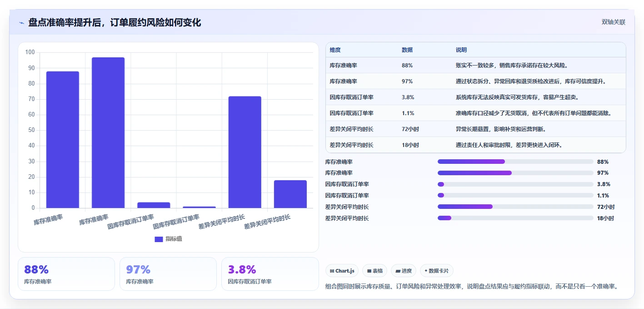Click the 18小时 progress bar track
This screenshot has height=309, width=644.
click(x=515, y=218)
